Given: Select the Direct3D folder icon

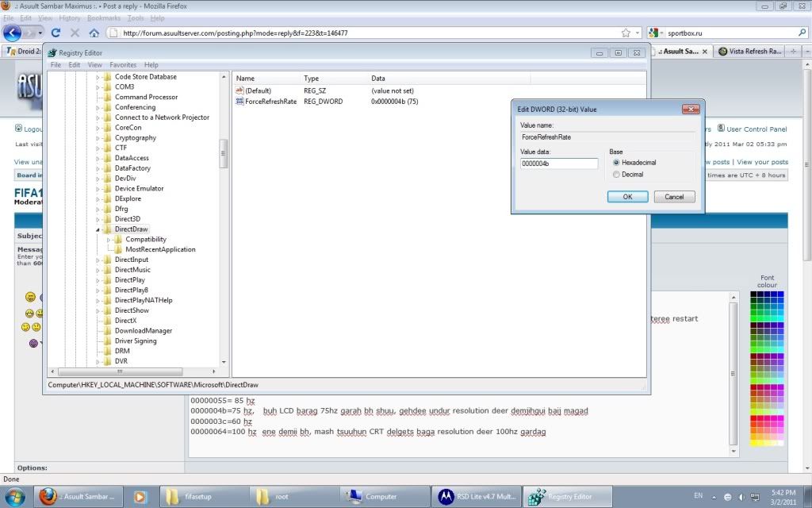Looking at the screenshot, I should click(x=108, y=219).
